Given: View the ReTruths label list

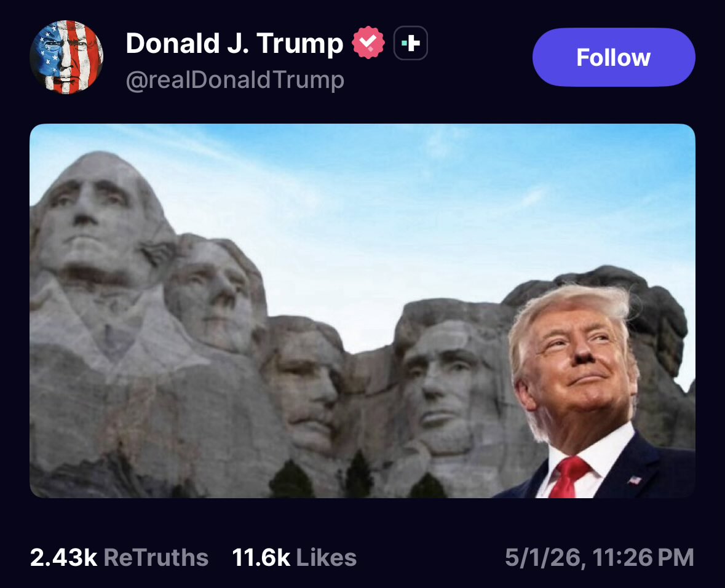Looking at the screenshot, I should 156,557.
